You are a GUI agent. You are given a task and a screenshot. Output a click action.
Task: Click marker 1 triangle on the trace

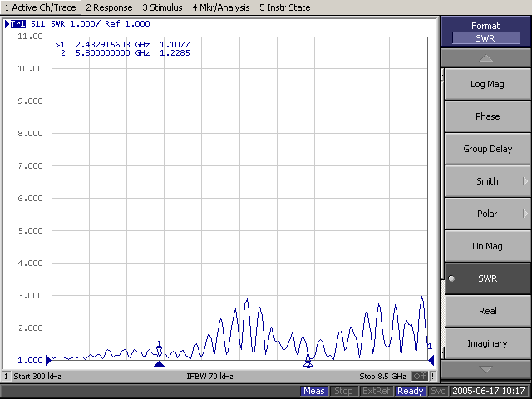[x=159, y=352]
